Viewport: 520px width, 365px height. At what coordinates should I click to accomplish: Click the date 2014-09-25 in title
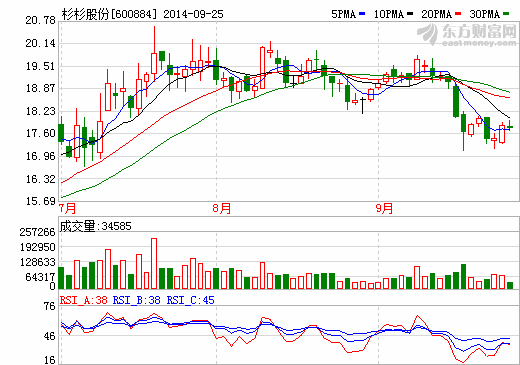[x=193, y=14]
